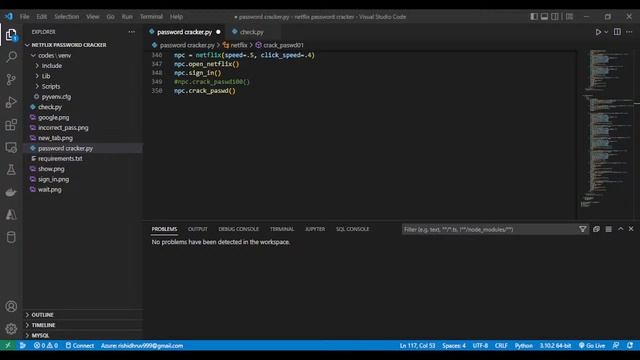640x360 pixels.
Task: Change Python language mode in status bar
Action: point(523,345)
